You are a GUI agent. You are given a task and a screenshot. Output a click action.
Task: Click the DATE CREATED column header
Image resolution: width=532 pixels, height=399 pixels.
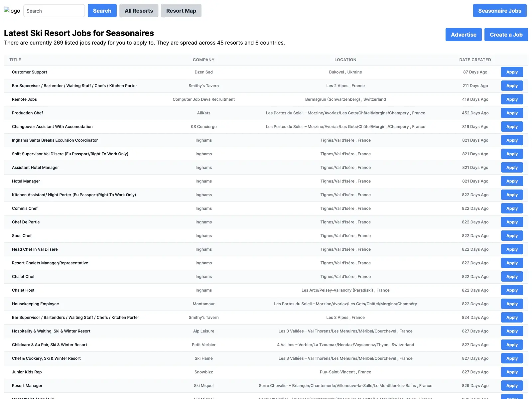click(475, 60)
